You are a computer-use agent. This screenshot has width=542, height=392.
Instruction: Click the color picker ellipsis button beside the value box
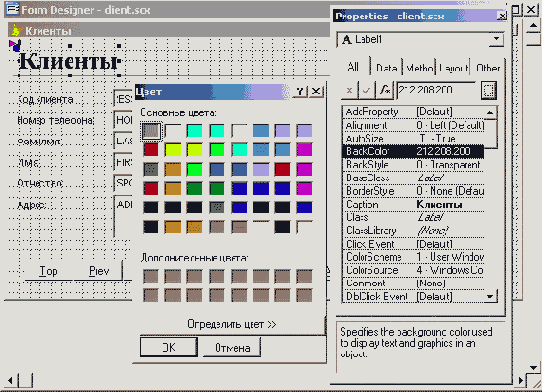click(x=489, y=90)
